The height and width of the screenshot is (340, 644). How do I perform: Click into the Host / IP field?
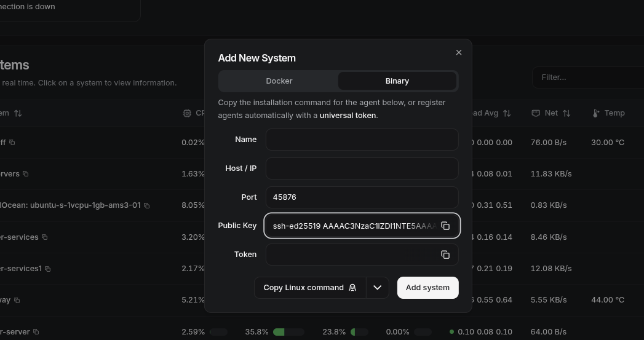pyautogui.click(x=362, y=168)
